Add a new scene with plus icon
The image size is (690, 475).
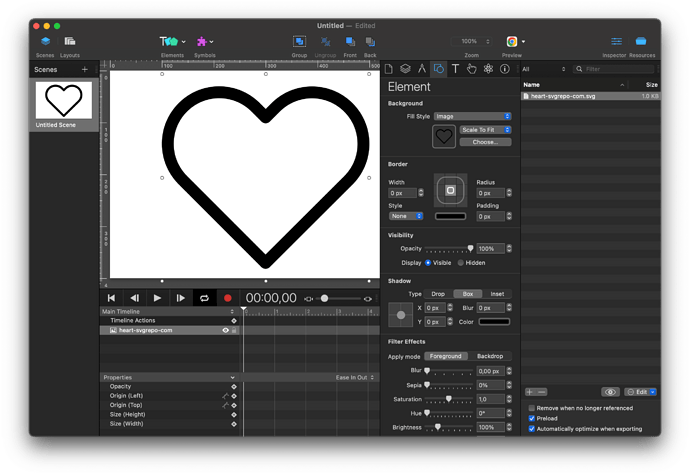[x=84, y=70]
